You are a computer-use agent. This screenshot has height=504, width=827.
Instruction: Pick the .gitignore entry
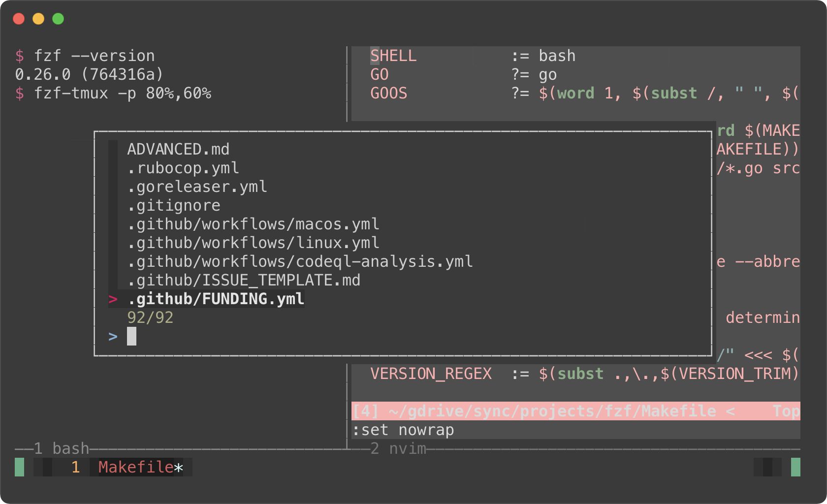174,205
